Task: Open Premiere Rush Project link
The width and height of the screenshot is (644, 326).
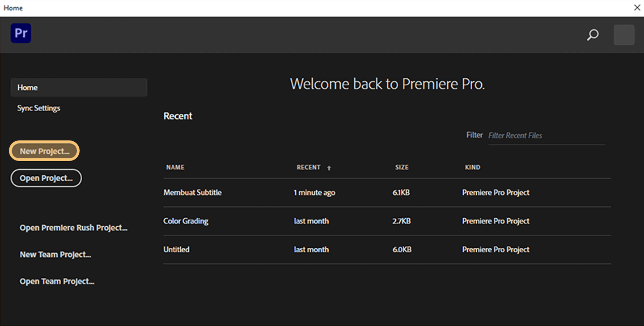Action: pyautogui.click(x=73, y=228)
